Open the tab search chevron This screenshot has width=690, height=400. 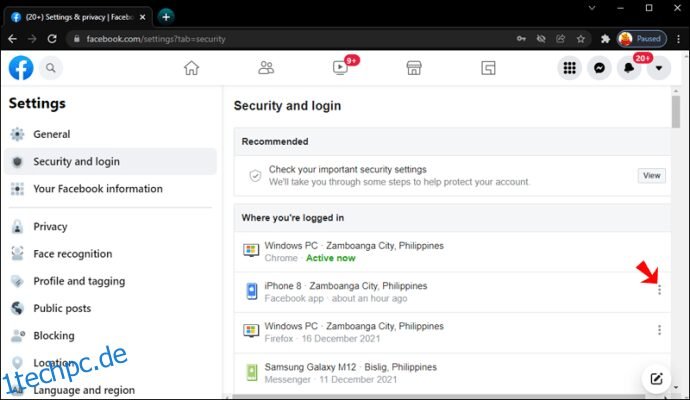click(591, 8)
